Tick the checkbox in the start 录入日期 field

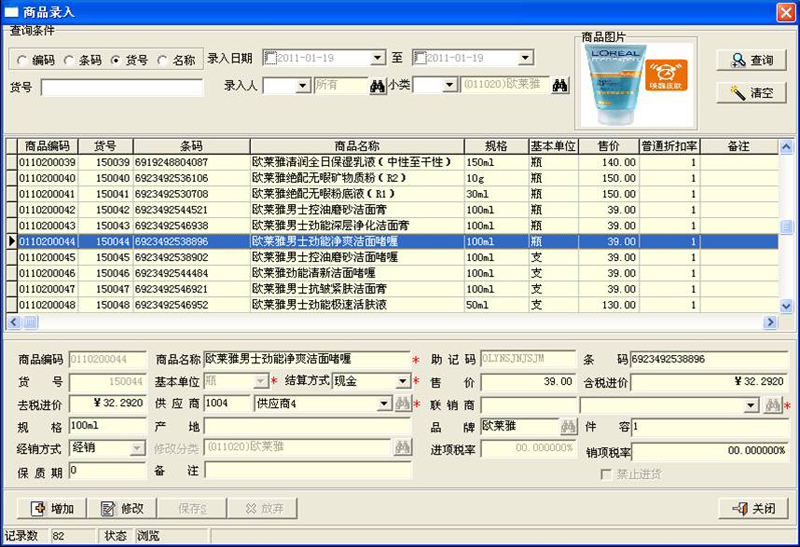[x=270, y=58]
